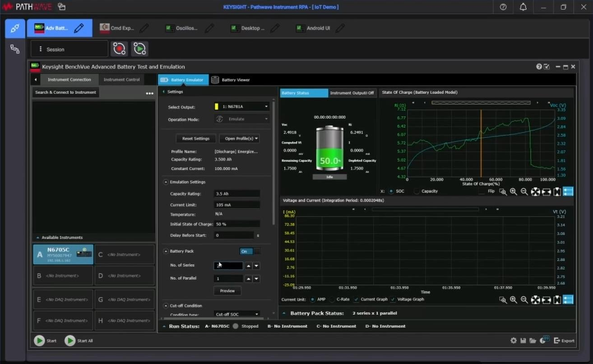This screenshot has height=364, width=593.
Task: Click the save icon in bottom toolbar
Action: (523, 341)
